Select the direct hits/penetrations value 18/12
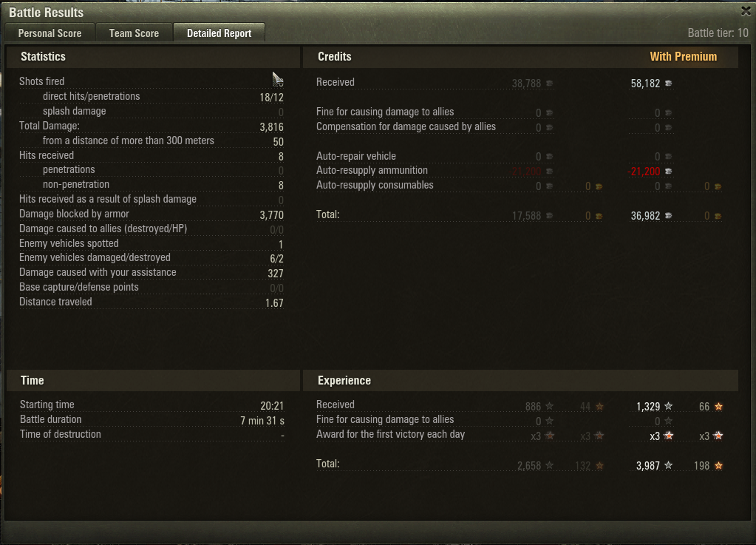 point(271,97)
